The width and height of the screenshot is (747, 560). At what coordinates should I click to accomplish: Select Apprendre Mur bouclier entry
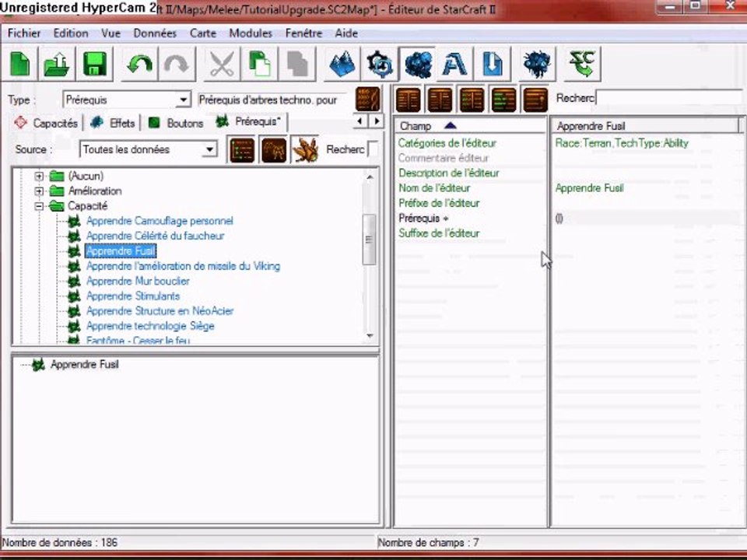click(138, 281)
